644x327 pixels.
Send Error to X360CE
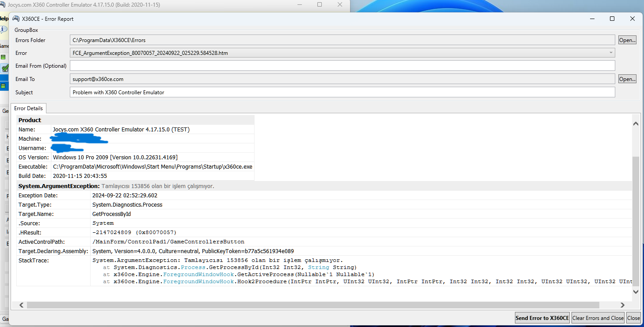click(542, 318)
